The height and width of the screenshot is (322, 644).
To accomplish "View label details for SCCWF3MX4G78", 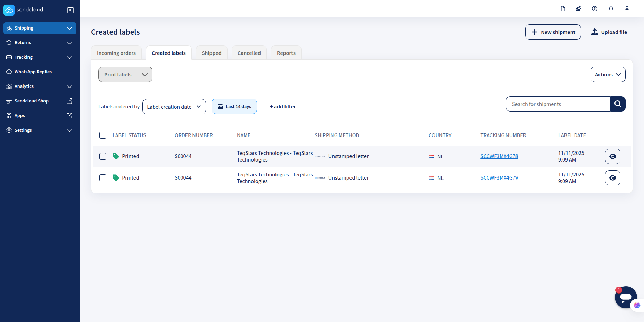I will (613, 156).
